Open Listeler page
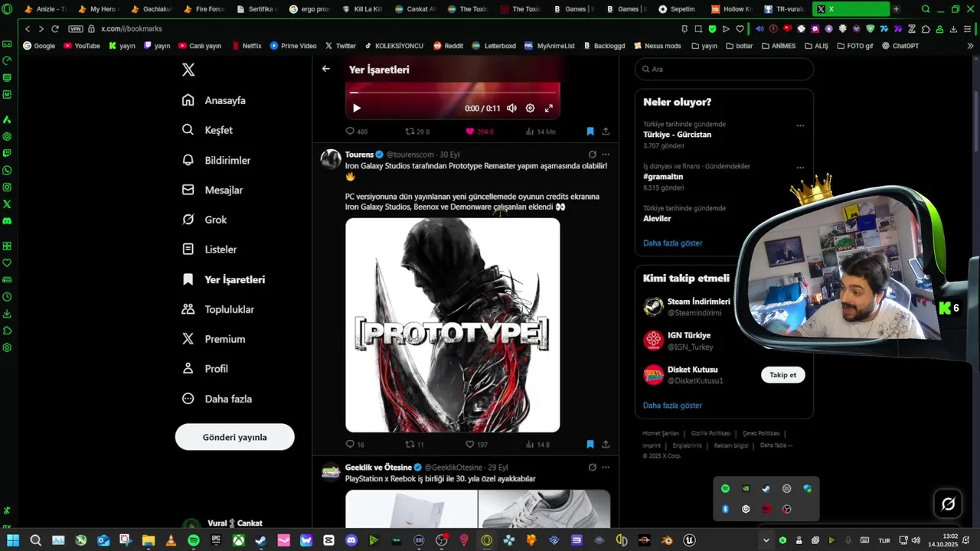 [210, 249]
